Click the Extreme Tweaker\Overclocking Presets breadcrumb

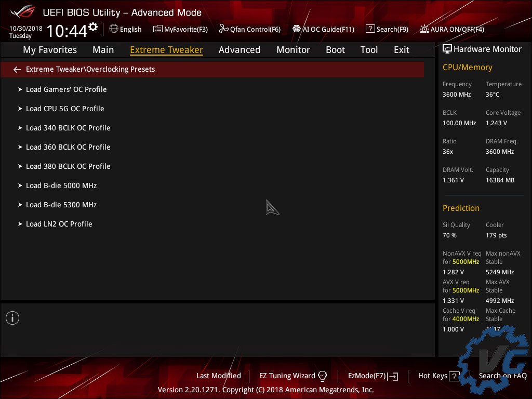(90, 69)
